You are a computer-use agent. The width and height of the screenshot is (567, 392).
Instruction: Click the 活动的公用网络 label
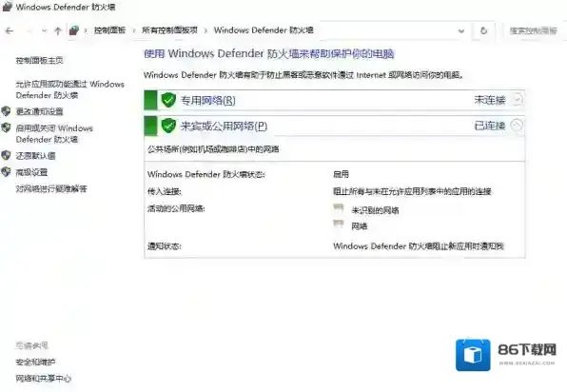coord(176,208)
